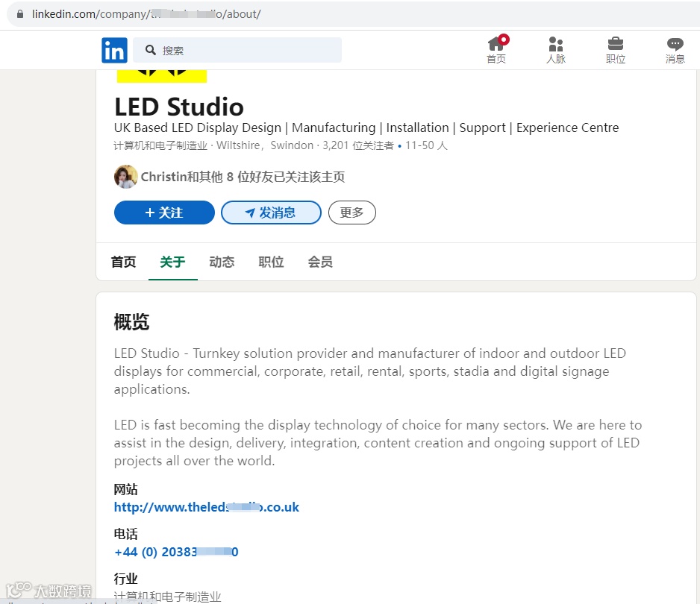Click the '11-50 人' employee count

click(x=426, y=145)
